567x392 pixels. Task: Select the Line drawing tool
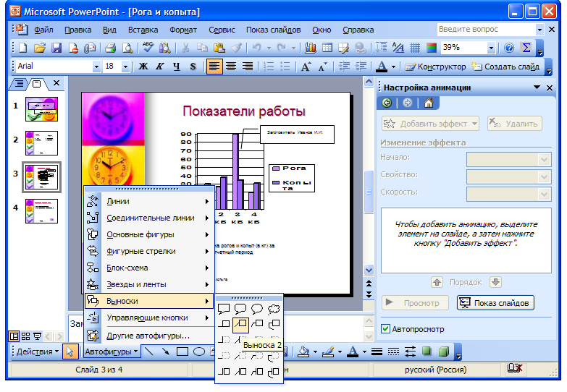pos(149,351)
